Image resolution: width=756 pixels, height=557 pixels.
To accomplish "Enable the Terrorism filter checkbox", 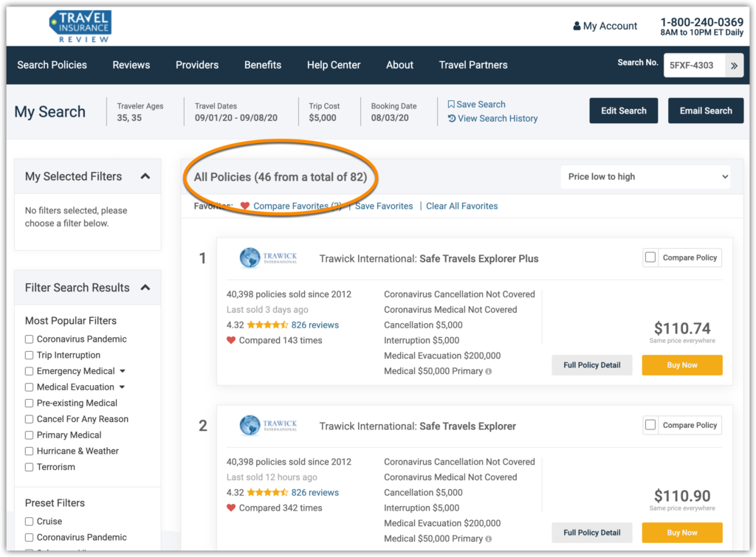I will [x=30, y=467].
